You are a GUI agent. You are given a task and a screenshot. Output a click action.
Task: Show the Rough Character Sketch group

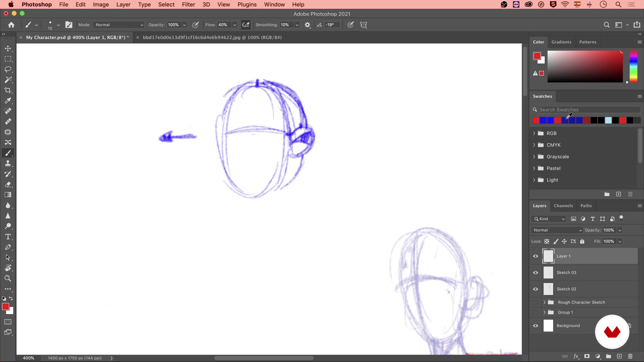pyautogui.click(x=535, y=302)
